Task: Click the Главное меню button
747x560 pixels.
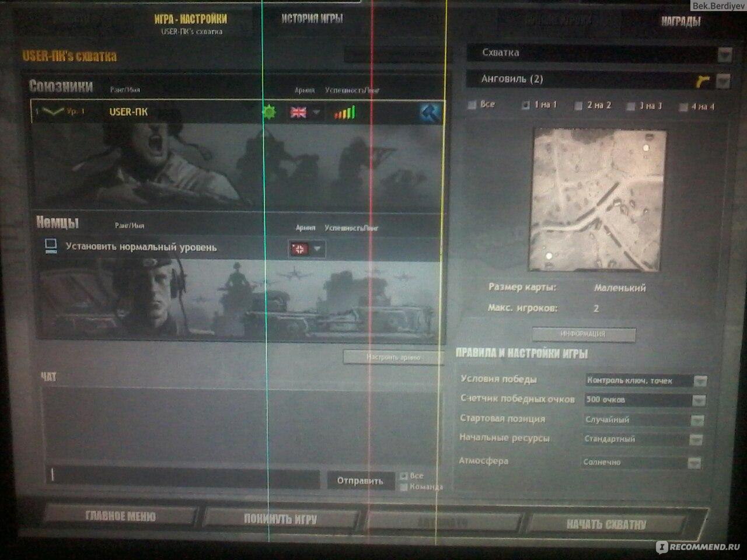Action: tap(120, 517)
